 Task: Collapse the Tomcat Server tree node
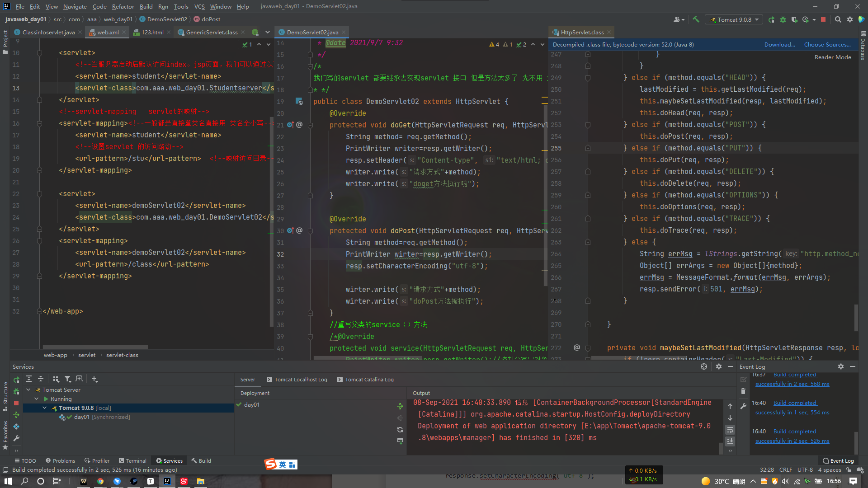tap(28, 389)
